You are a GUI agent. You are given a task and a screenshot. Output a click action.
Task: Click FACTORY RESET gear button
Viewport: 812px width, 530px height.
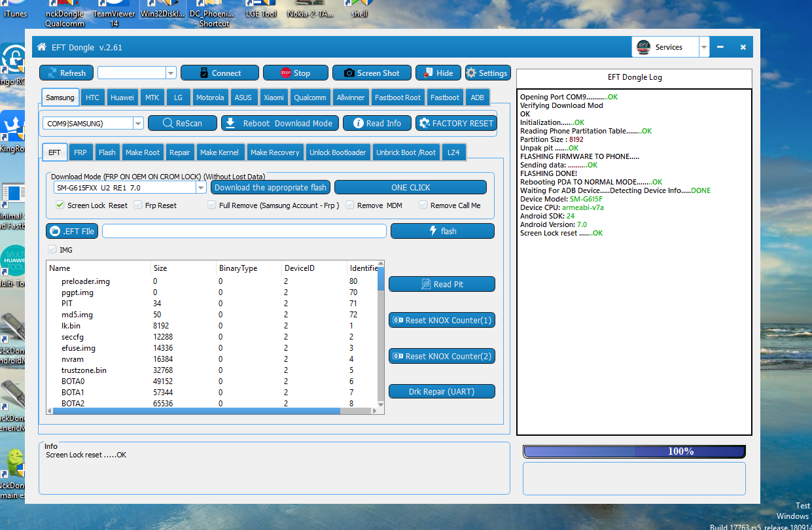point(456,123)
